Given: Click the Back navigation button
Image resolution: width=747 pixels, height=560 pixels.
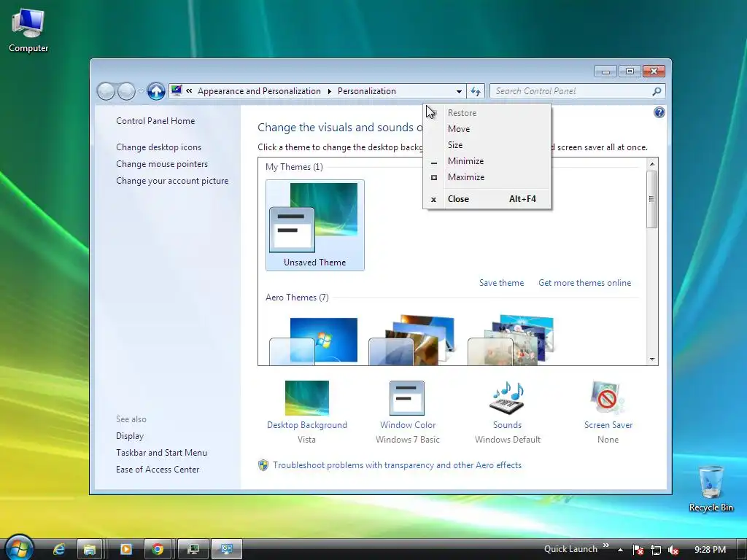Looking at the screenshot, I should (x=106, y=91).
